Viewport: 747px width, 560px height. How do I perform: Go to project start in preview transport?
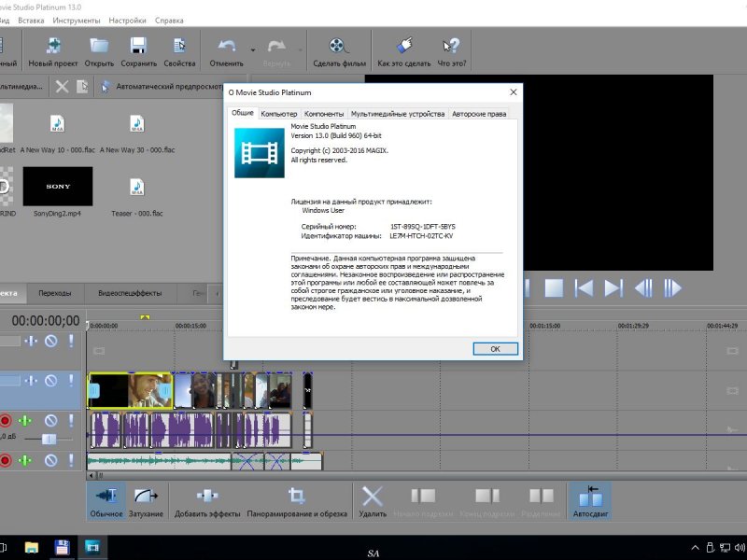click(584, 288)
